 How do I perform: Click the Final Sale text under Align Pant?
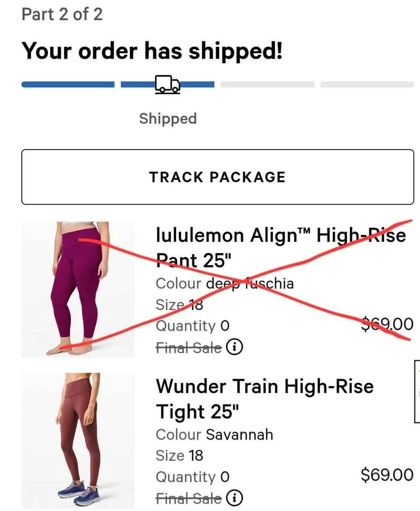point(188,348)
